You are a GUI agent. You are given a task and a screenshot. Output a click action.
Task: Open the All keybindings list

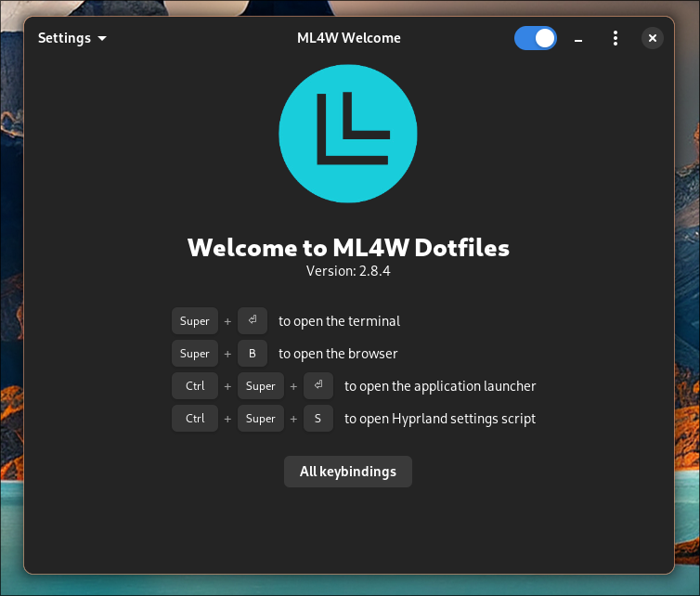click(x=348, y=472)
